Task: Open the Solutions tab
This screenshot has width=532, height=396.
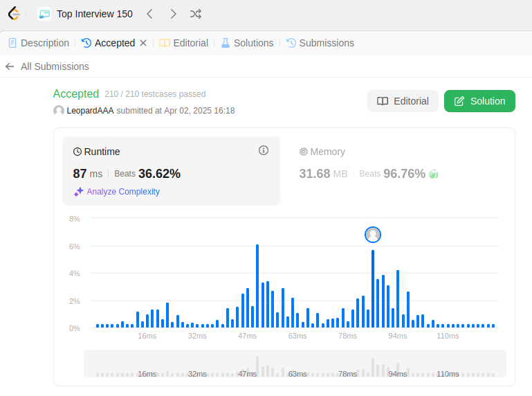Action: (x=247, y=43)
